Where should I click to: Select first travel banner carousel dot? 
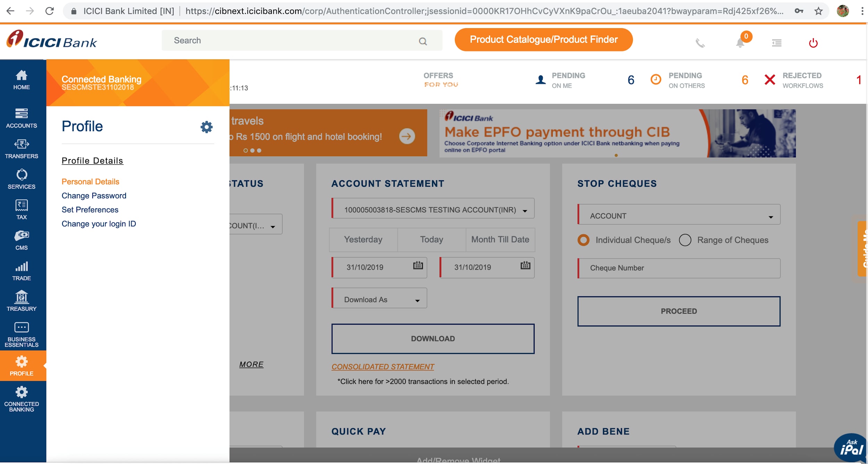coord(245,150)
